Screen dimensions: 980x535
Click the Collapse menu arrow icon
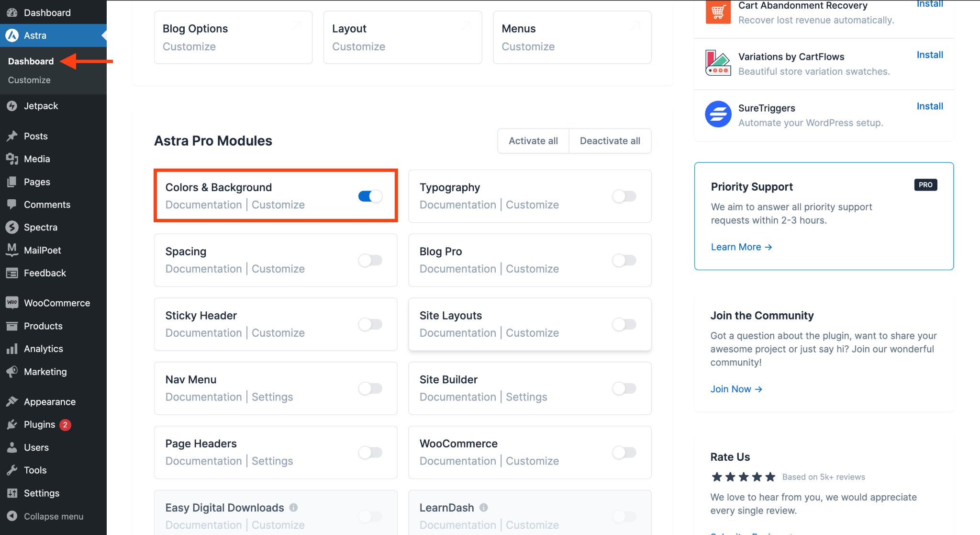click(x=12, y=516)
